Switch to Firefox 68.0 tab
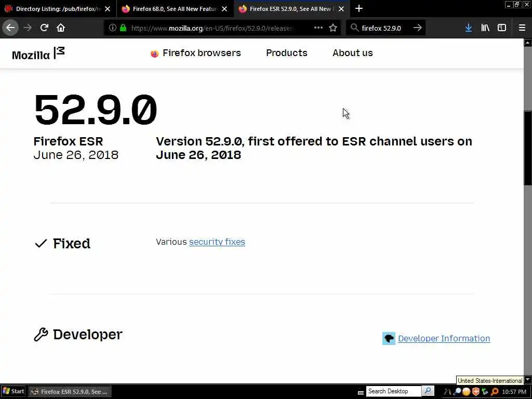Viewport: 532px width, 399px height. click(175, 8)
